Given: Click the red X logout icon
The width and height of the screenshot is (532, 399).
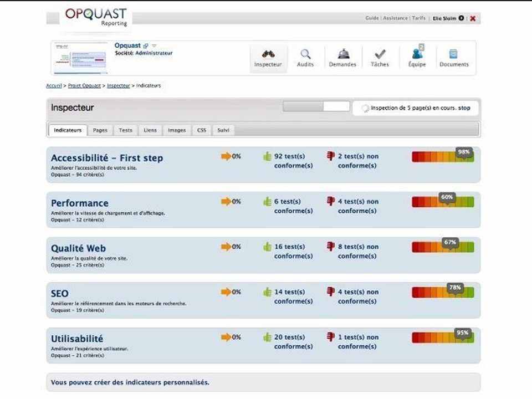Looking at the screenshot, I should click(x=473, y=18).
